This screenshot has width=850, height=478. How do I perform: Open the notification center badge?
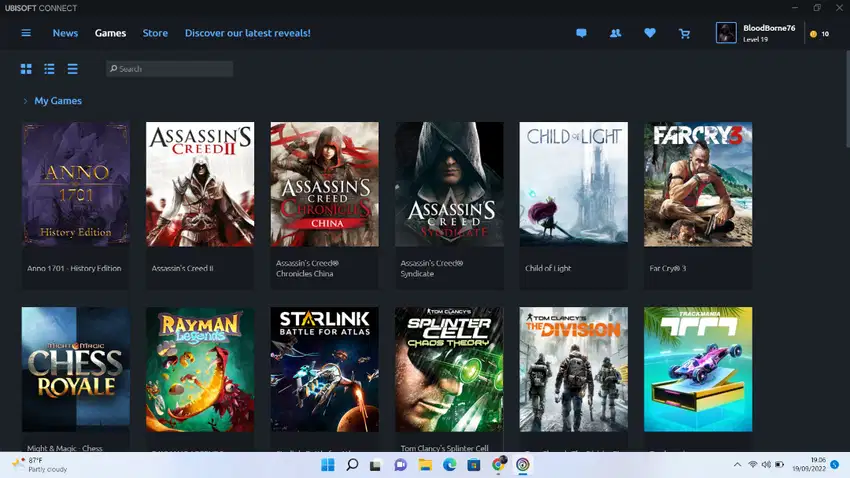tap(835, 464)
